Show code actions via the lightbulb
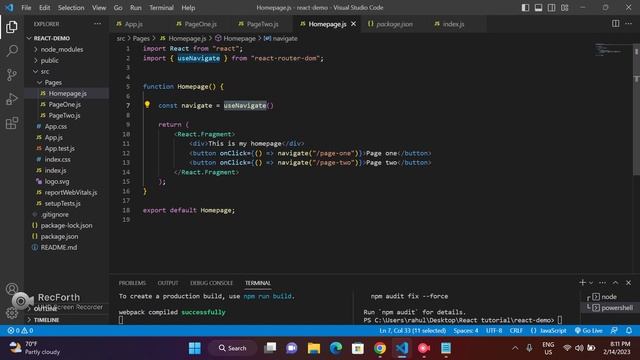The height and width of the screenshot is (360, 640). 147,105
